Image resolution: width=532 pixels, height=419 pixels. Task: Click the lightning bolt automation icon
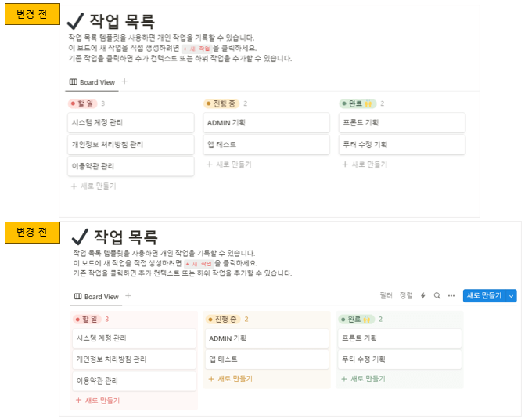(422, 295)
